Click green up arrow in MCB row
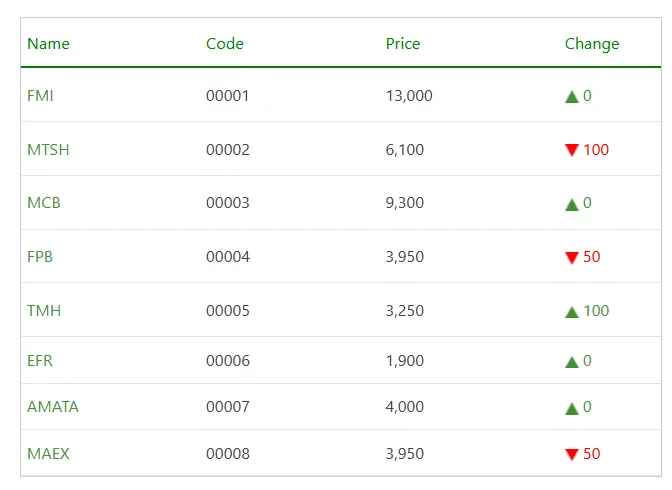The image size is (672, 490). pos(572,204)
